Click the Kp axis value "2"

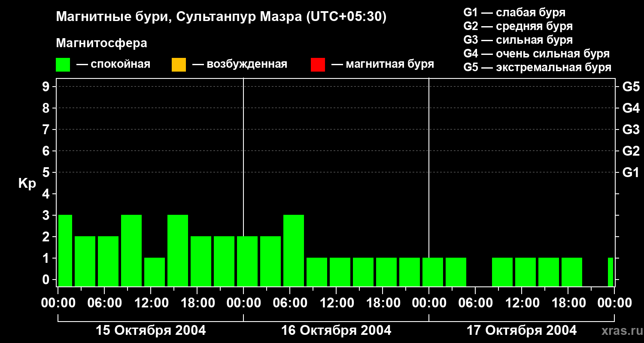point(47,237)
